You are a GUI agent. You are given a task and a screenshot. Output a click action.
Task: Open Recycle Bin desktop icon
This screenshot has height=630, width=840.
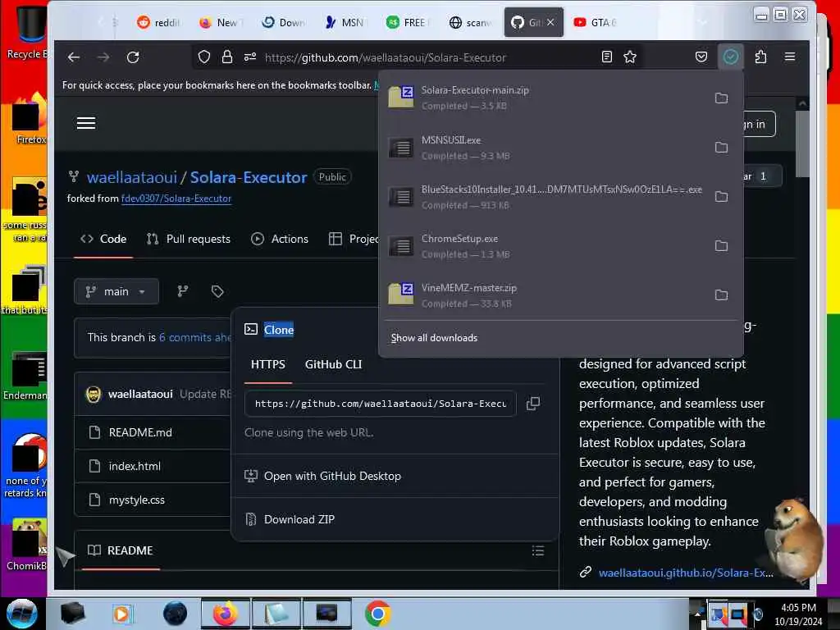(x=27, y=31)
